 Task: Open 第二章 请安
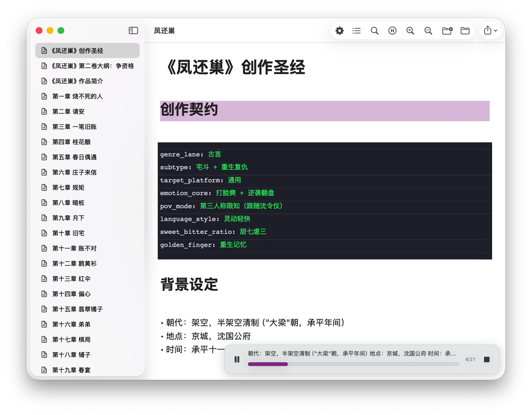[x=87, y=111]
